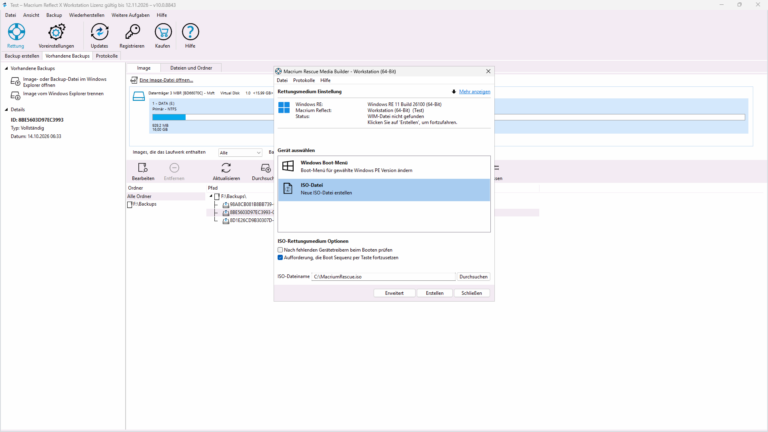Open Hilfe menu in Rescue Media Builder
Screen dimensions: 768x432
point(325,80)
